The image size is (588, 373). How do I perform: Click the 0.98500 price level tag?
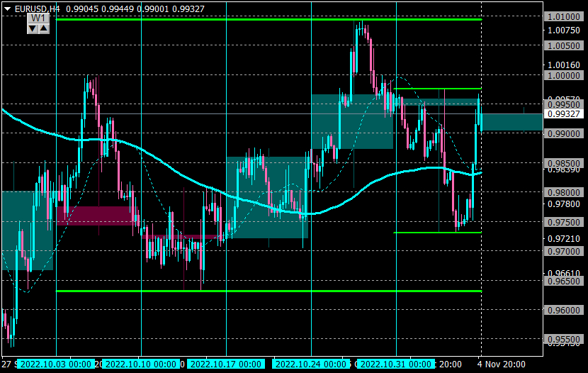(x=564, y=163)
